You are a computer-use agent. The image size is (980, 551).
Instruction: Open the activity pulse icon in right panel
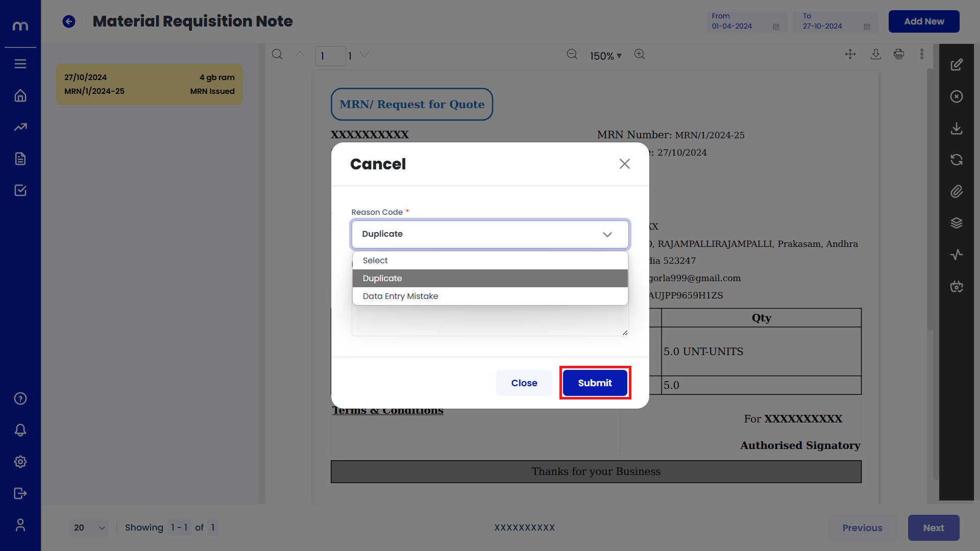[x=957, y=255]
